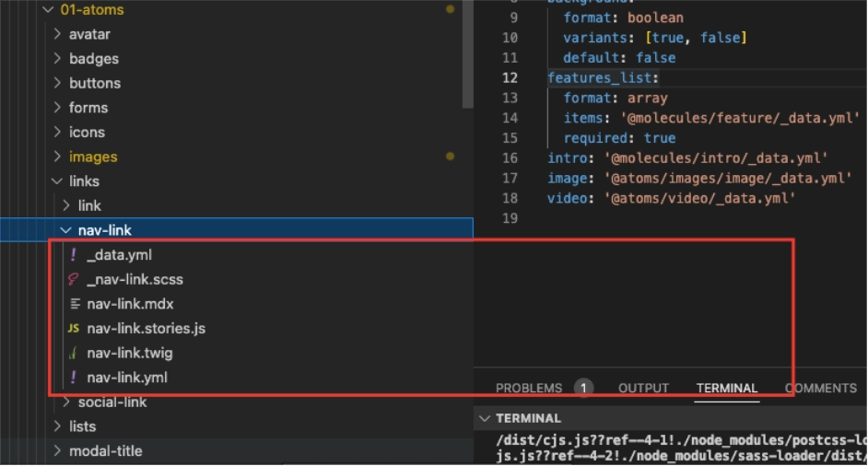
Task: Click the Twig icon beside nav-link.twig
Action: 73,353
